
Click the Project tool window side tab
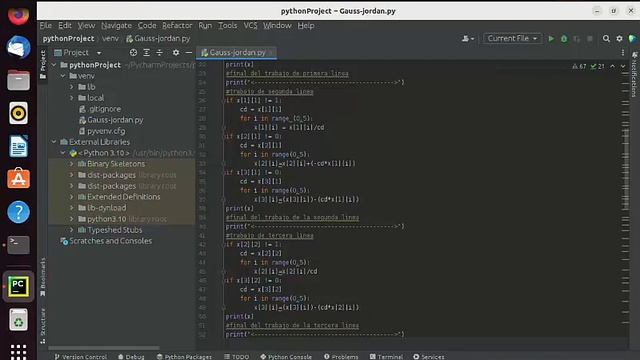click(x=43, y=64)
